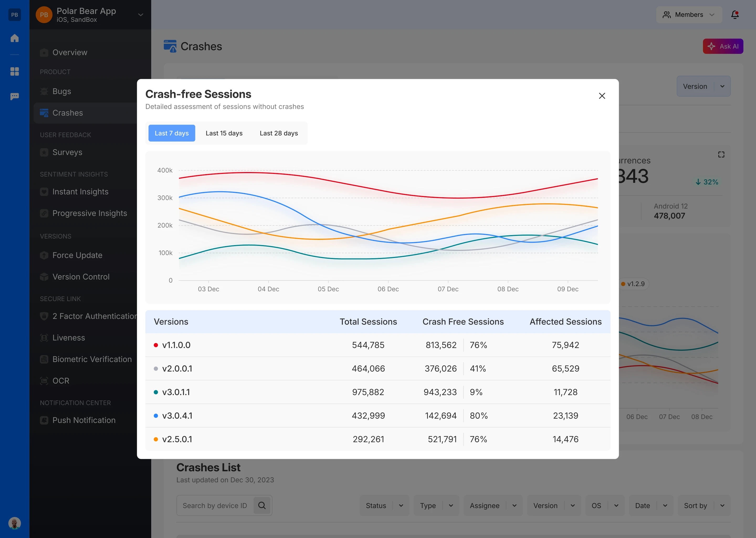Click the user avatar at bottom left
This screenshot has width=756, height=538.
[x=14, y=523]
